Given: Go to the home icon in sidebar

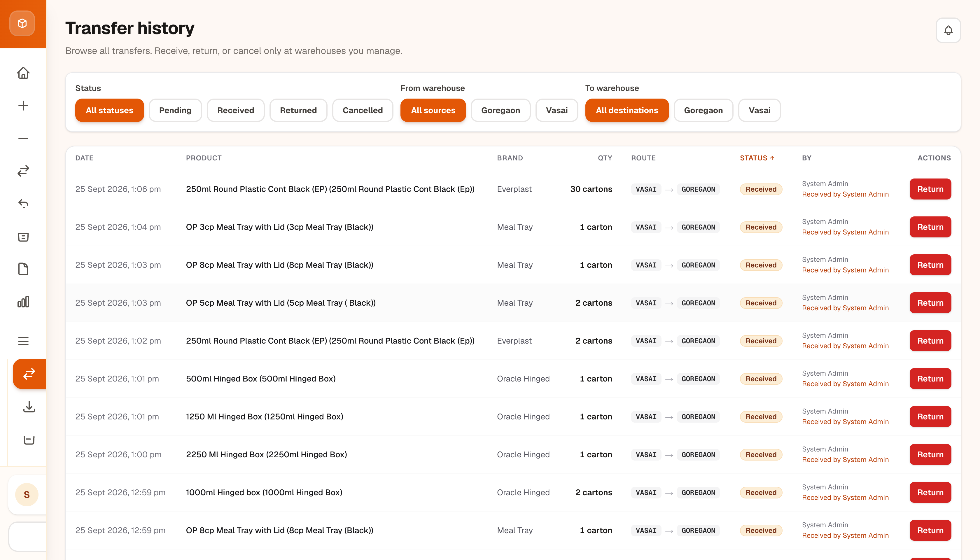Looking at the screenshot, I should (x=23, y=73).
